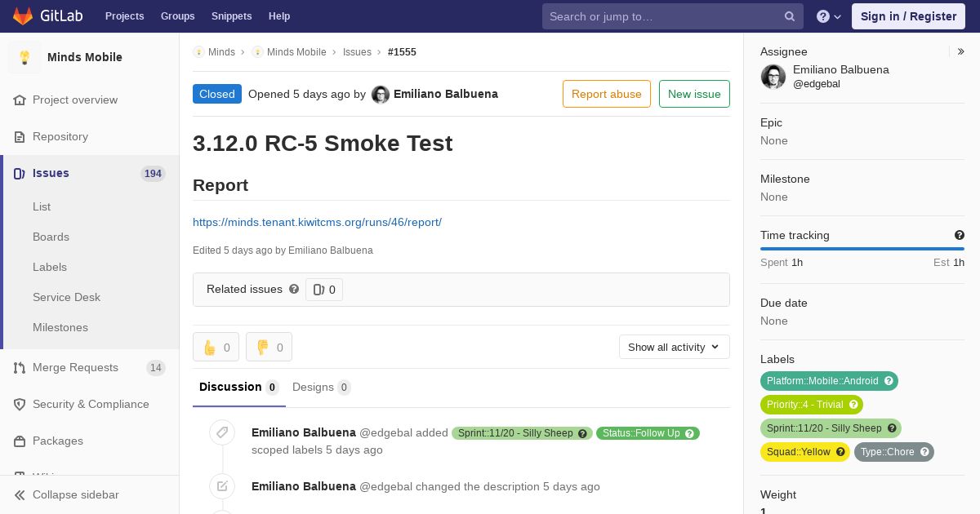This screenshot has height=514, width=980.
Task: Click Emiliano Balbuena author name link
Action: [446, 94]
